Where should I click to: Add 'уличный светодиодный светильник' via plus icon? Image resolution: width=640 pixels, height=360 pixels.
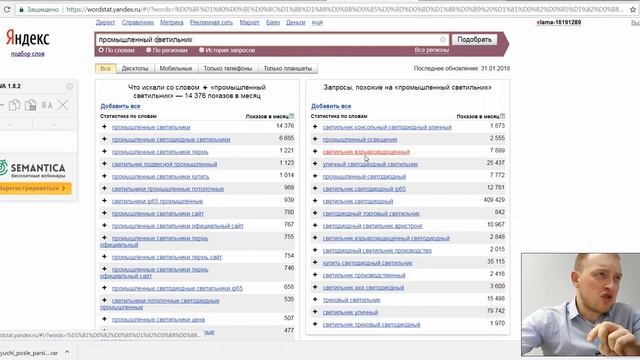pyautogui.click(x=315, y=164)
